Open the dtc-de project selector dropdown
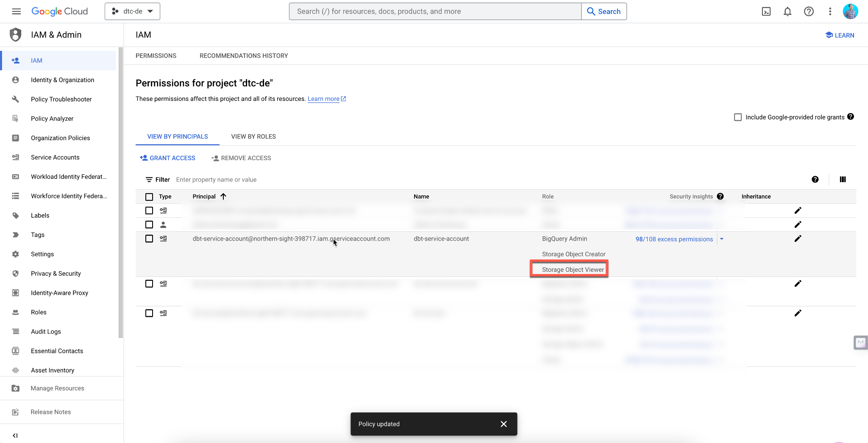 pos(132,11)
